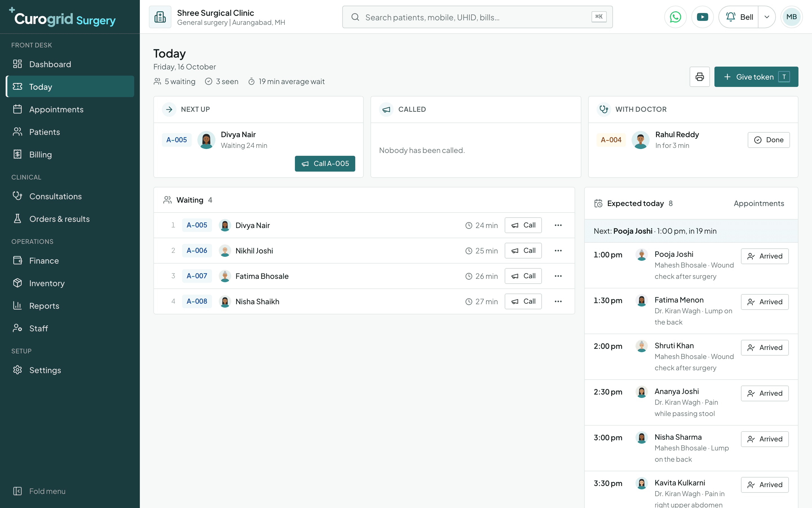Click the A-005 token badge in Next Up

click(x=176, y=140)
